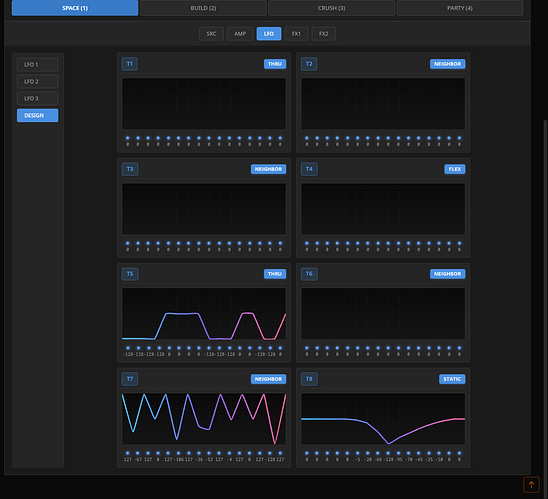Click the last step dot of track T2
548x499 pixels.
(x=459, y=138)
